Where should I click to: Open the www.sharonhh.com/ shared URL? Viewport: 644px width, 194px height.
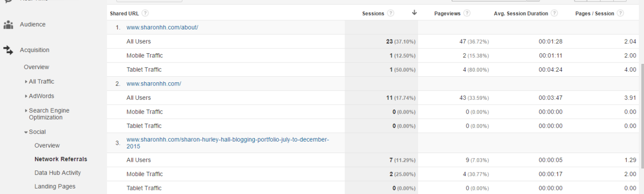tap(154, 84)
